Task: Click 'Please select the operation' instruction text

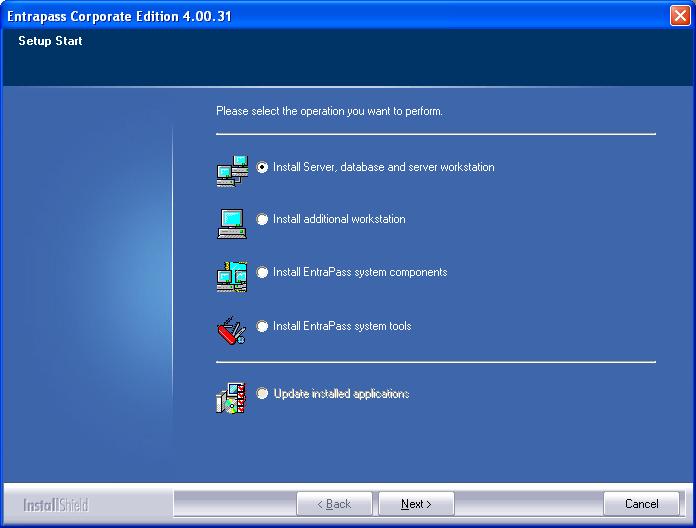Action: click(x=329, y=111)
